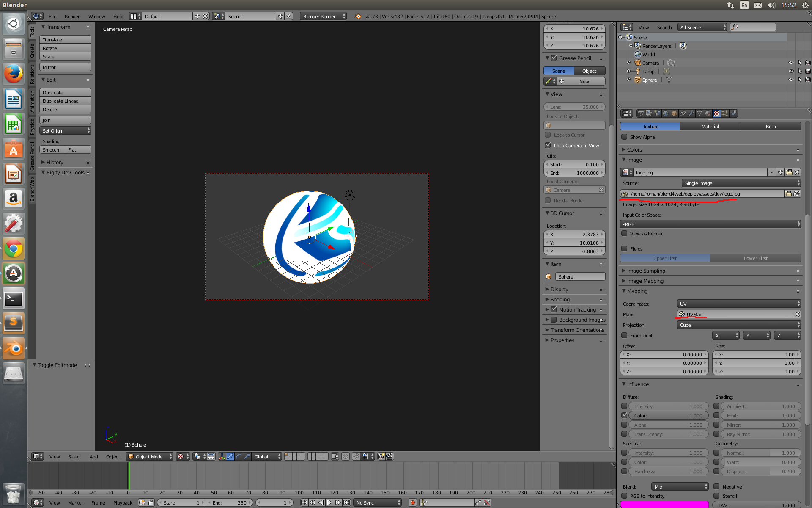
Task: Open the Projection Cube dropdown
Action: pos(738,325)
